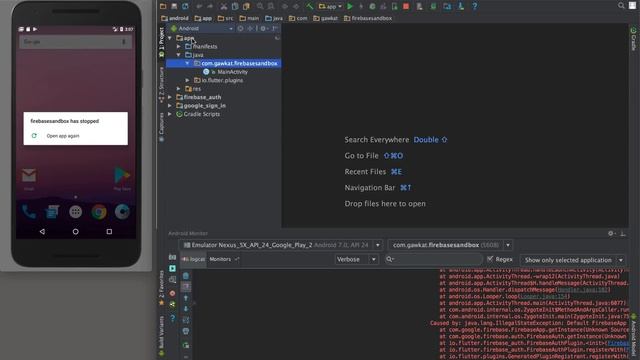The height and width of the screenshot is (360, 640).
Task: Click the Cut scissors icon
Action: tap(224, 6)
